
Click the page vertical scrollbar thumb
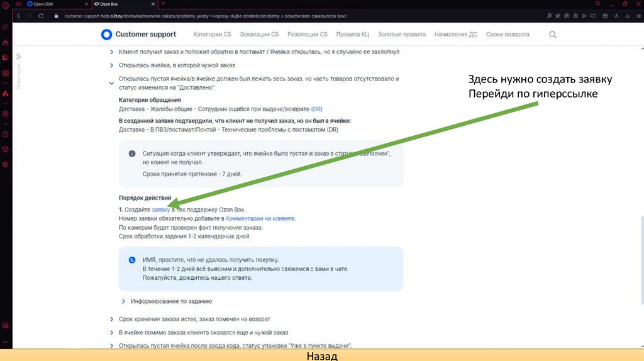point(642,261)
